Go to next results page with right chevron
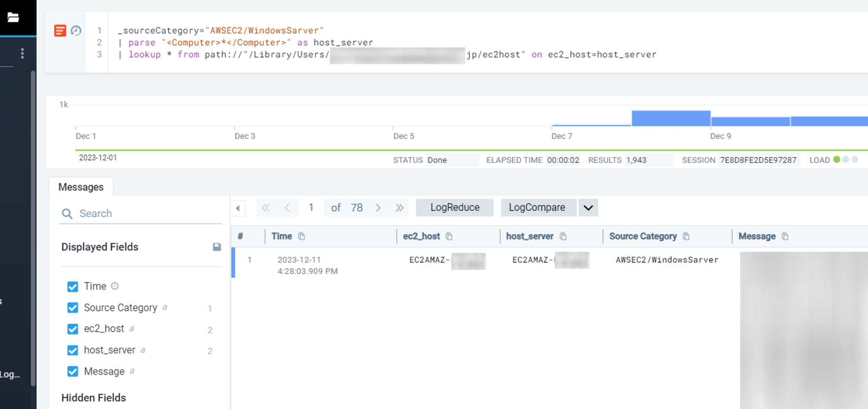This screenshot has height=409, width=868. (378, 207)
